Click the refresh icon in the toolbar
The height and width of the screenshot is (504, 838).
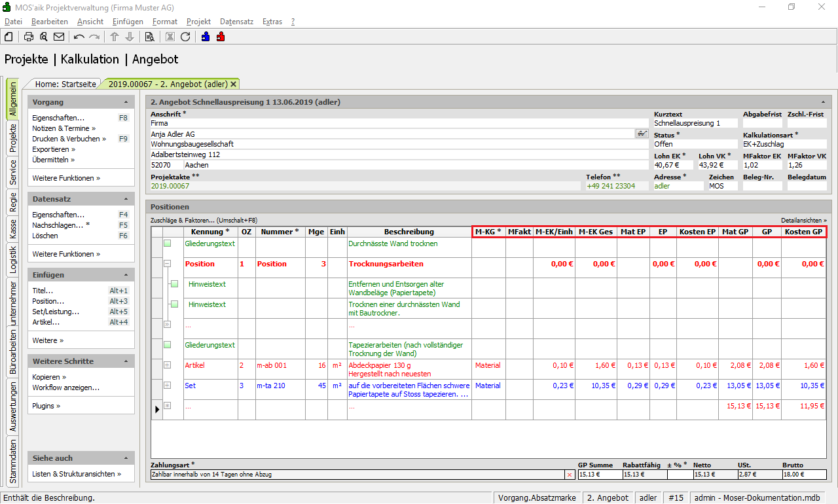185,37
